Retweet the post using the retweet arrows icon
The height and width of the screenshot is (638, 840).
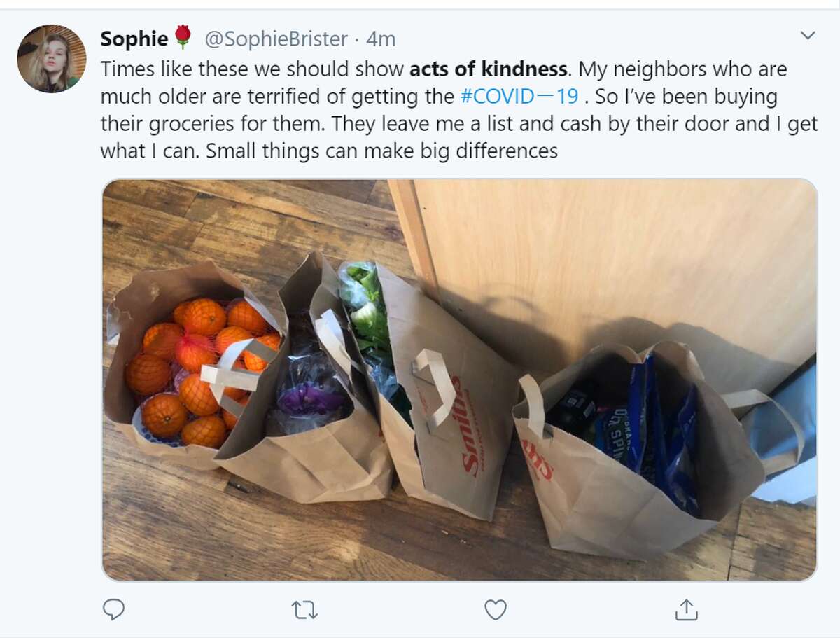tap(304, 610)
